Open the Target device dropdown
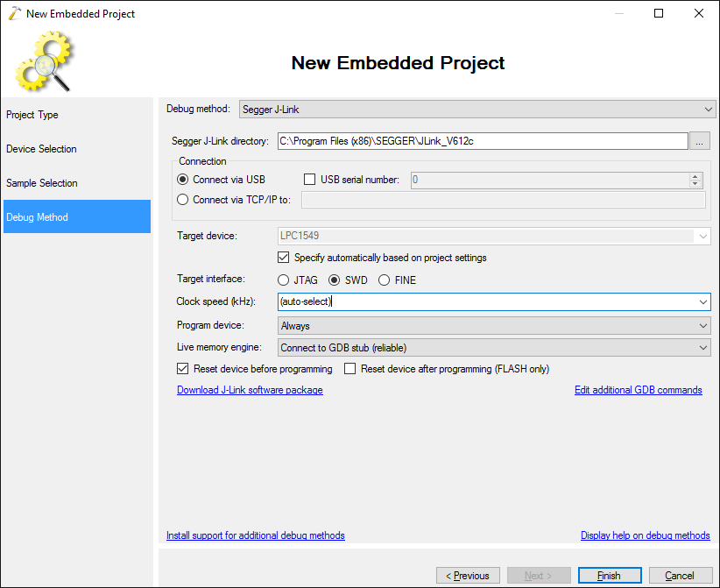 coord(494,236)
